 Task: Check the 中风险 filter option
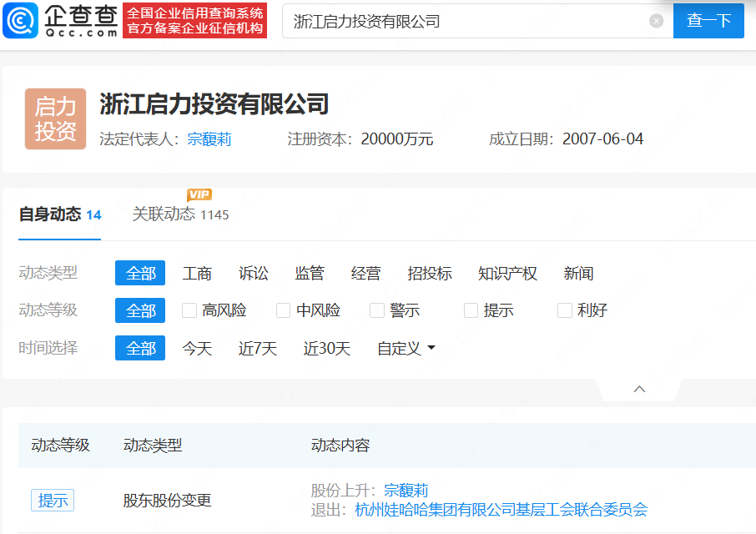coord(284,310)
